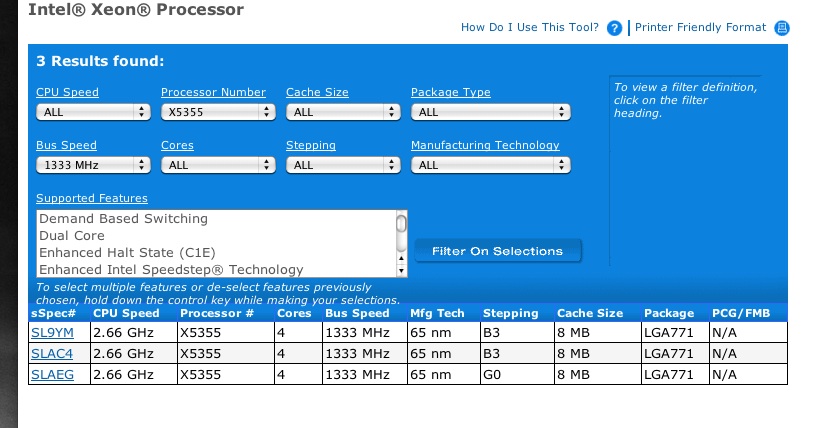
Task: Click the features list scroll up arrow
Action: pyautogui.click(x=402, y=258)
